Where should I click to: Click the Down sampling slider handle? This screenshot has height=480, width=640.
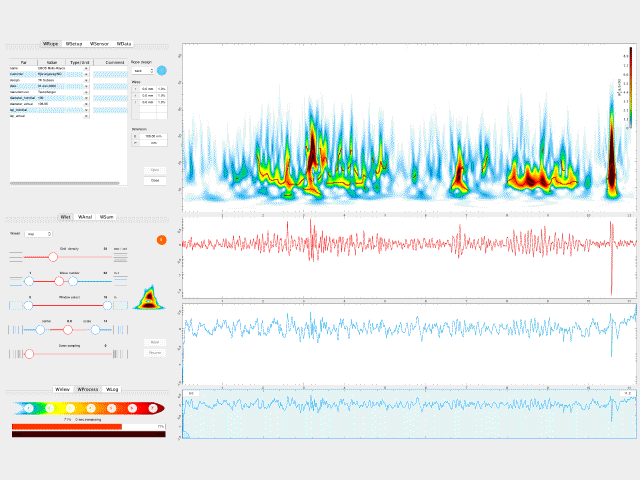point(29,354)
